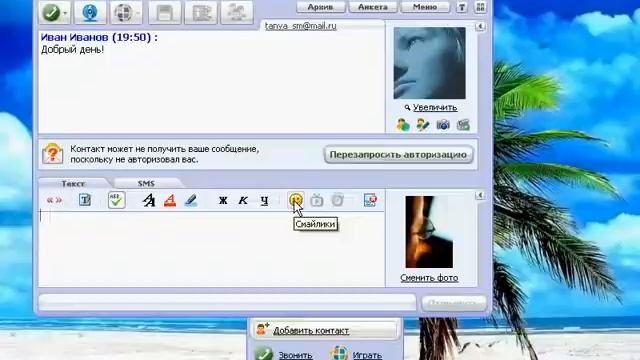Click your own orange profile photo

pyautogui.click(x=429, y=232)
